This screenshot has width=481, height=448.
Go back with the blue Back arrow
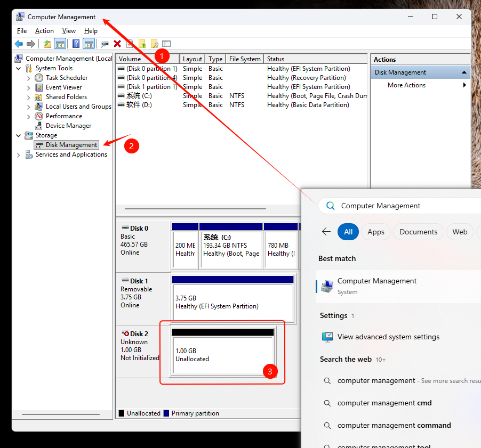19,44
